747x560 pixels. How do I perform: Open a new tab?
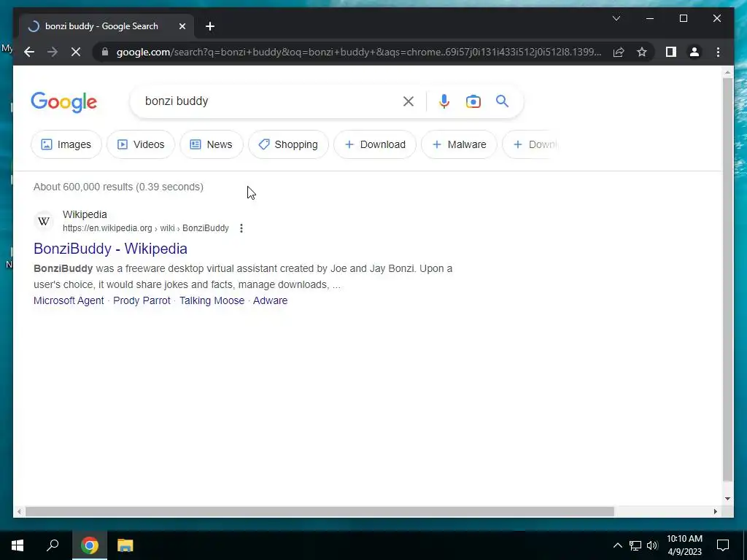(x=210, y=26)
